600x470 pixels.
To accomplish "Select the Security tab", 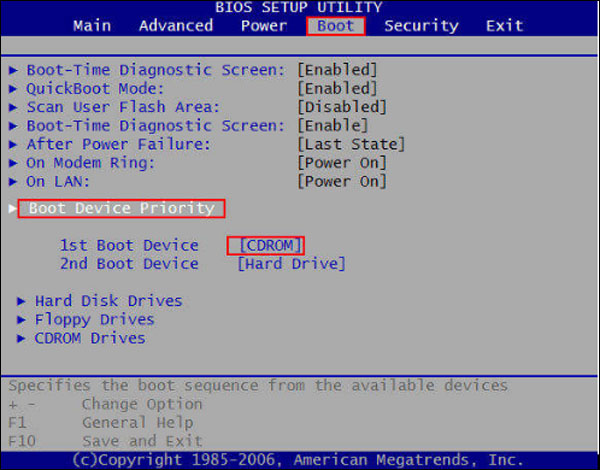I will (x=421, y=25).
